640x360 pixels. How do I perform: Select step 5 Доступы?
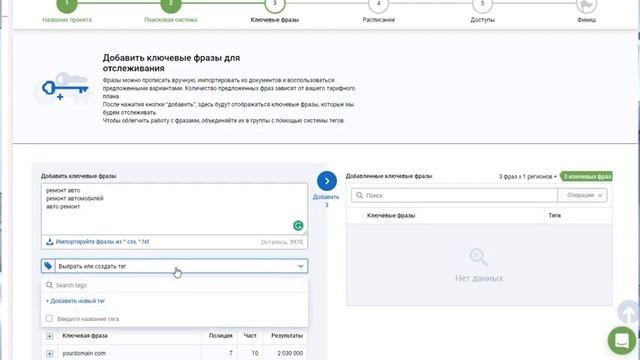pyautogui.click(x=482, y=11)
